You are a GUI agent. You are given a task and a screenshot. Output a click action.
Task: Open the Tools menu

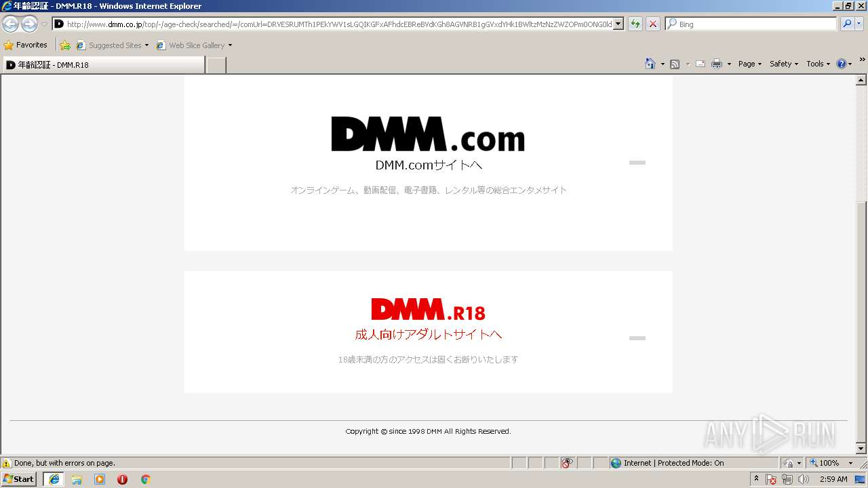[x=818, y=64]
